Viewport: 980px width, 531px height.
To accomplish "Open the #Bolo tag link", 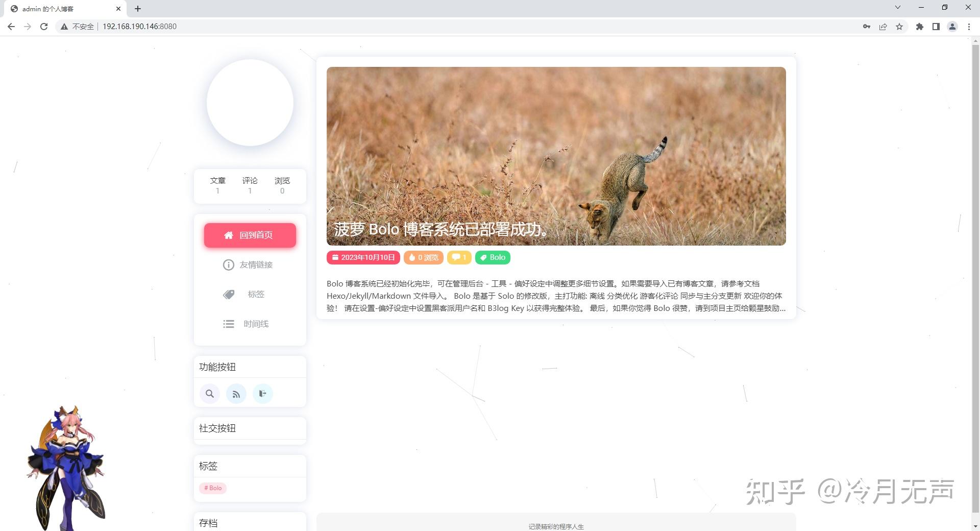I will tap(213, 488).
